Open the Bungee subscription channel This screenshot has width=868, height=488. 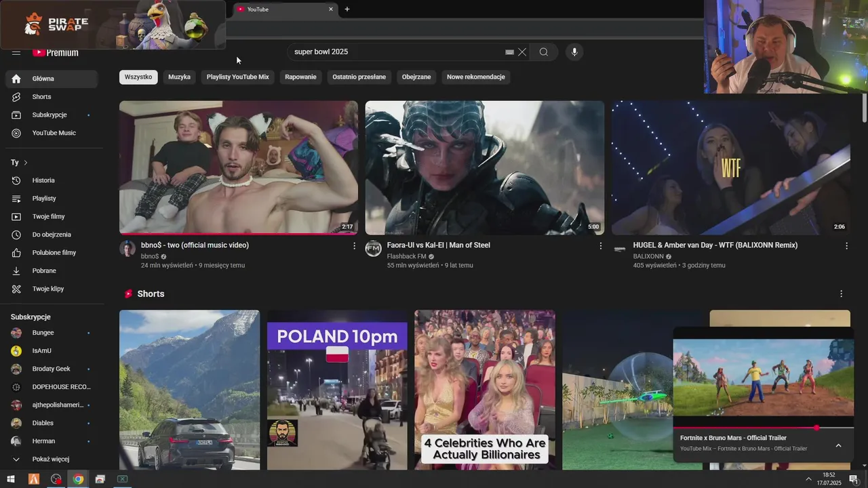point(52,333)
